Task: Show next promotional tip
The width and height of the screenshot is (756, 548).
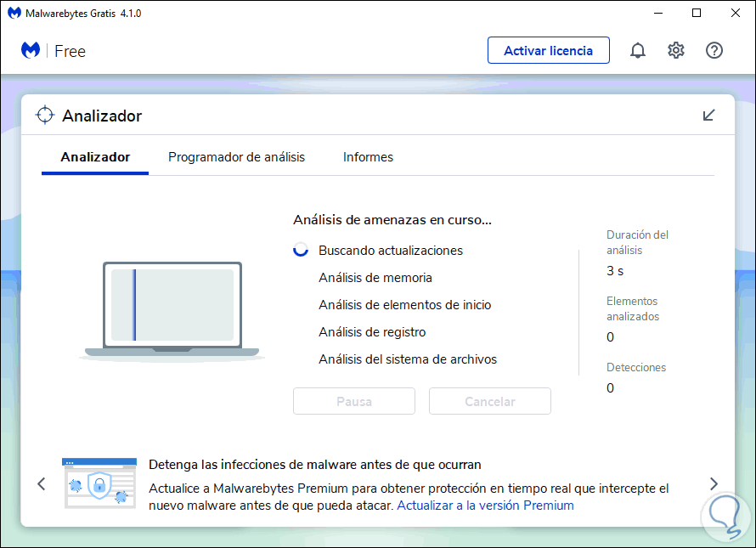Action: [714, 483]
